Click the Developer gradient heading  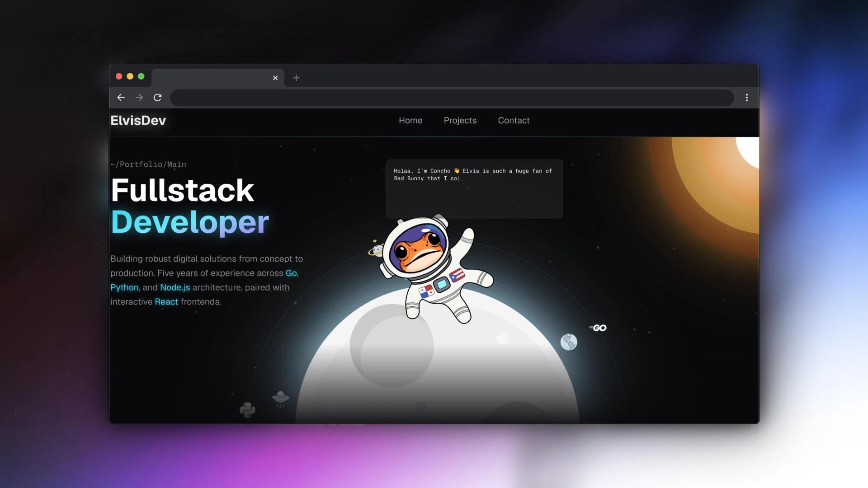click(x=190, y=222)
